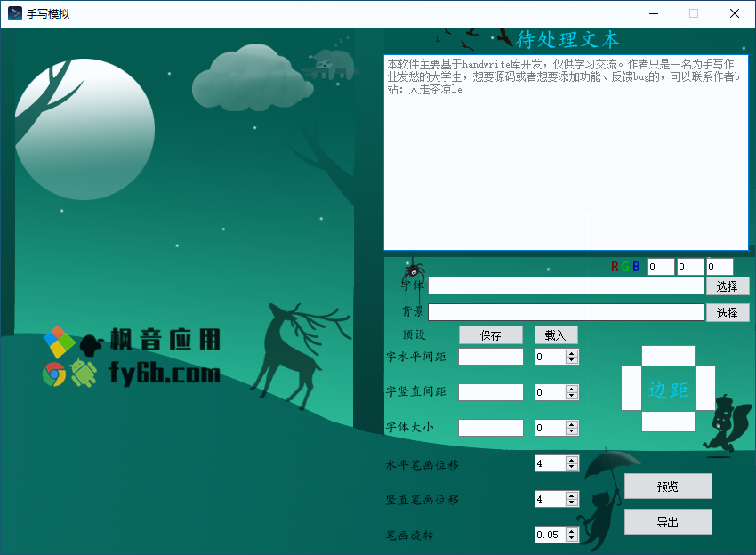Click the 手写模拟 app icon in title bar
This screenshot has height=555, width=756.
click(x=15, y=13)
